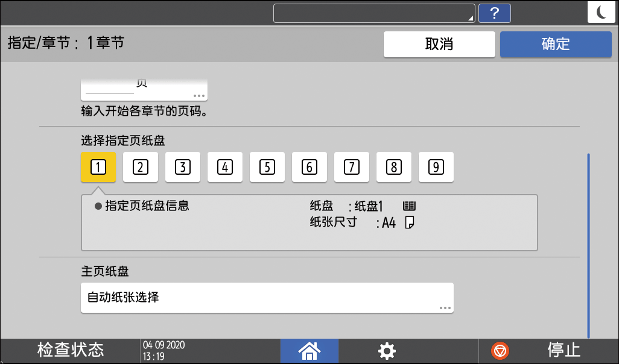Open the 主页纸盘 selector showing 自动纸张选择
Screen dimensions: 619x364
point(267,298)
